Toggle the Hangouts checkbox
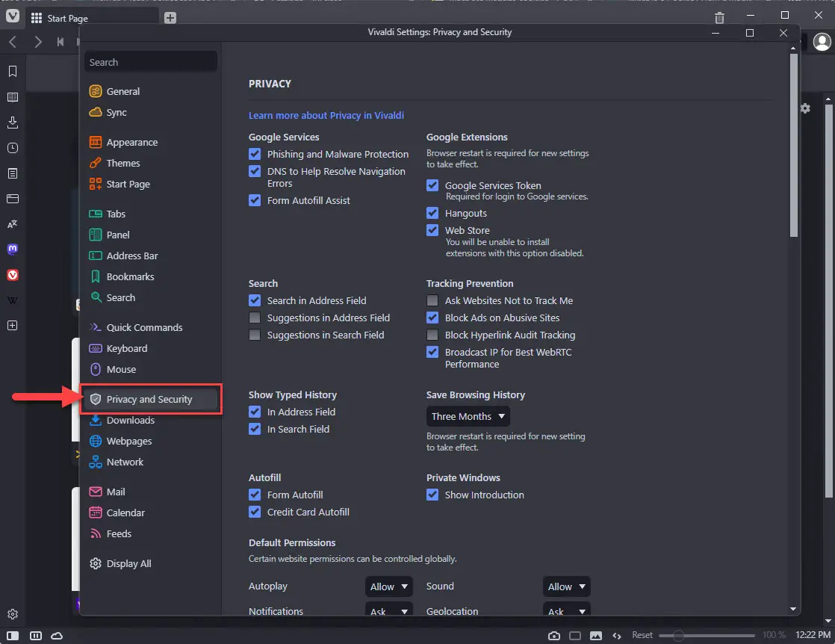Image resolution: width=835 pixels, height=644 pixels. pos(432,213)
